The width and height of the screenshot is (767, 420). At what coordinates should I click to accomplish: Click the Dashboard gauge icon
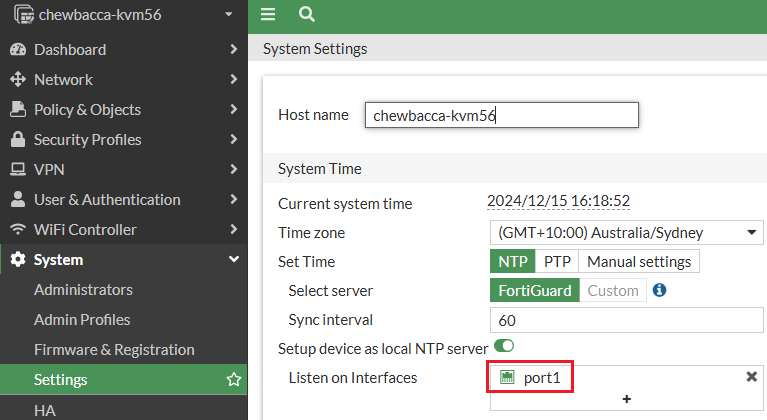coord(17,50)
